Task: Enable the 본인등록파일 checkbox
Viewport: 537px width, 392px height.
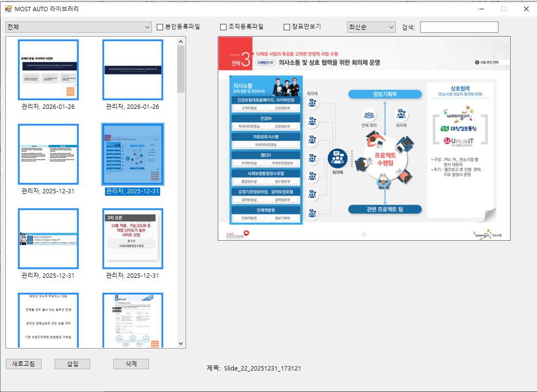Action: (160, 27)
